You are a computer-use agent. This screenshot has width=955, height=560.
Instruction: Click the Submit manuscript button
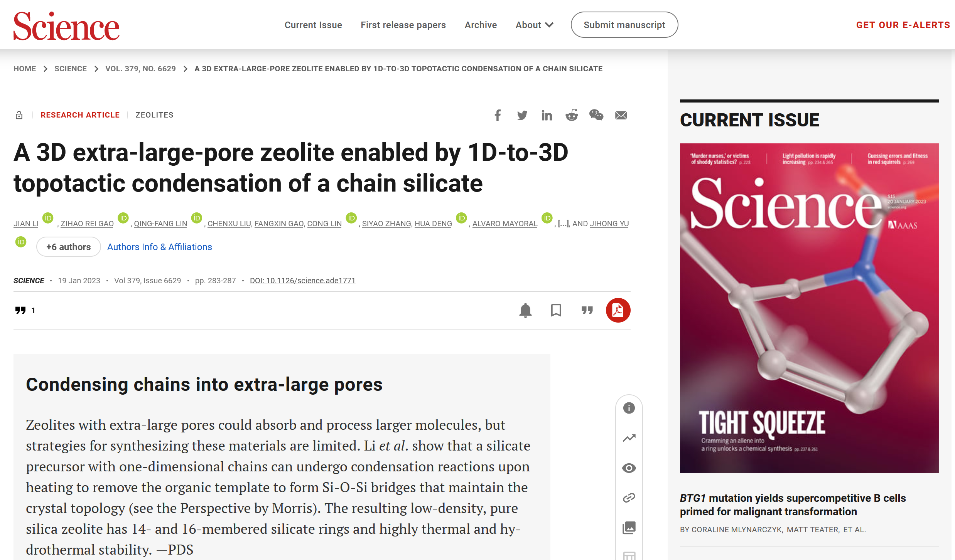point(624,25)
